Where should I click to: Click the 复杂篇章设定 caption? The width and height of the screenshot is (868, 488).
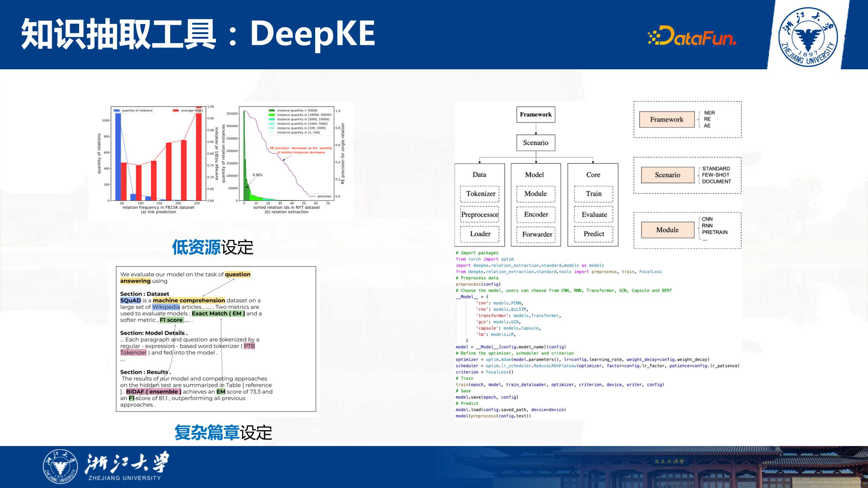tap(223, 432)
